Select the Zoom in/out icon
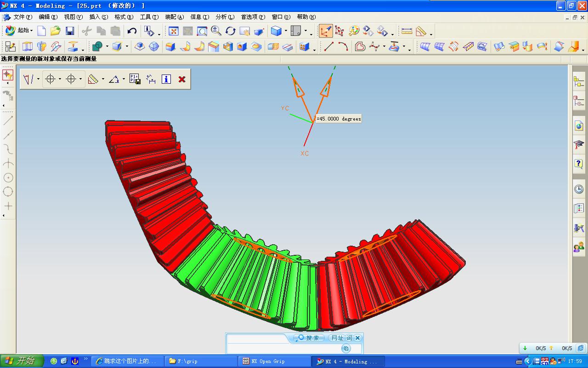This screenshot has height=368, width=588. point(216,31)
